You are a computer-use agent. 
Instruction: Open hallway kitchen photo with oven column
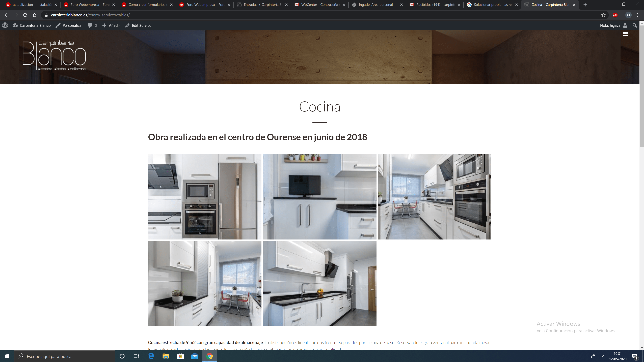pos(435,197)
